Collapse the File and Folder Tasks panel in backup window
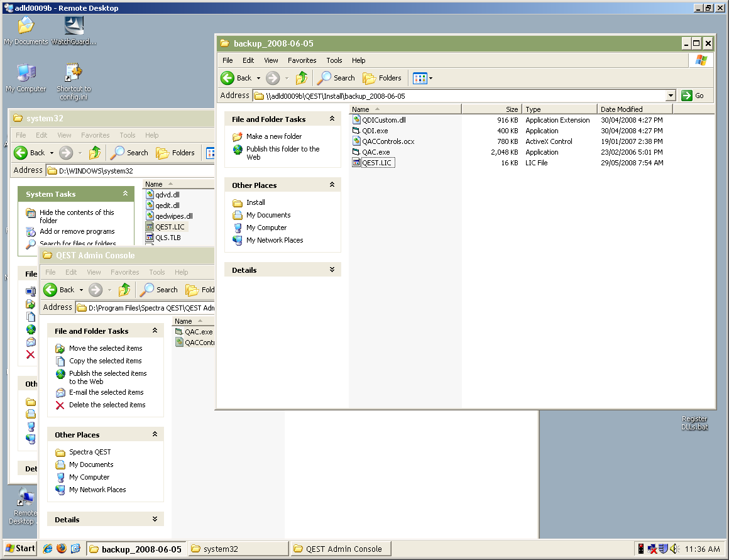This screenshot has height=560, width=729. pos(332,119)
